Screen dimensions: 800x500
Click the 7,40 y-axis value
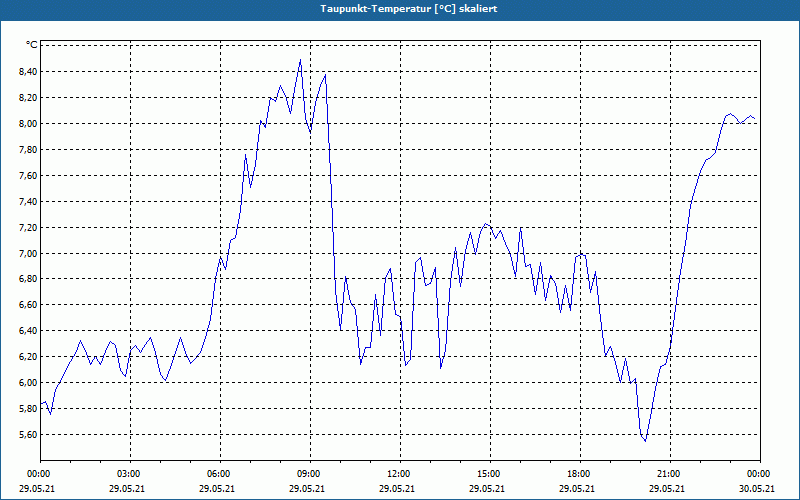(26, 202)
